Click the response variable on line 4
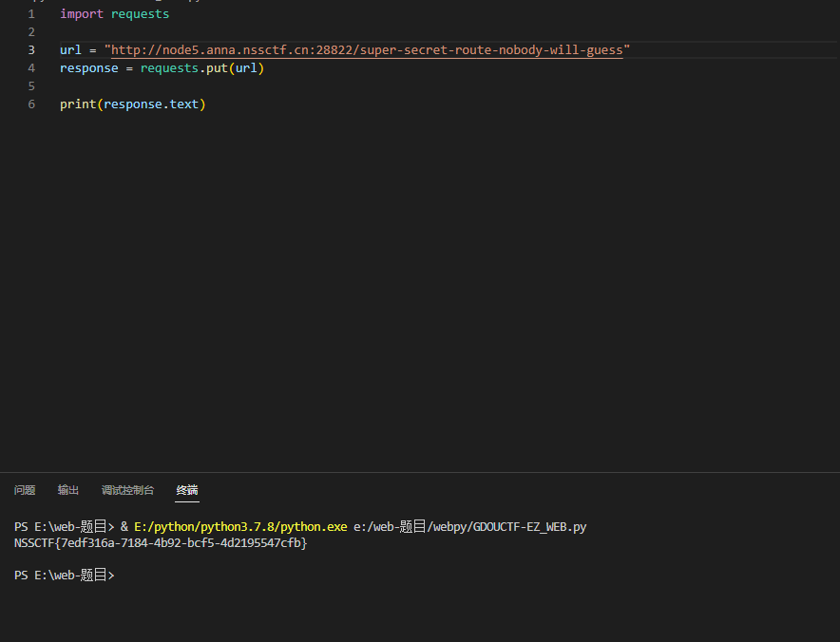The height and width of the screenshot is (642, 840). [89, 68]
